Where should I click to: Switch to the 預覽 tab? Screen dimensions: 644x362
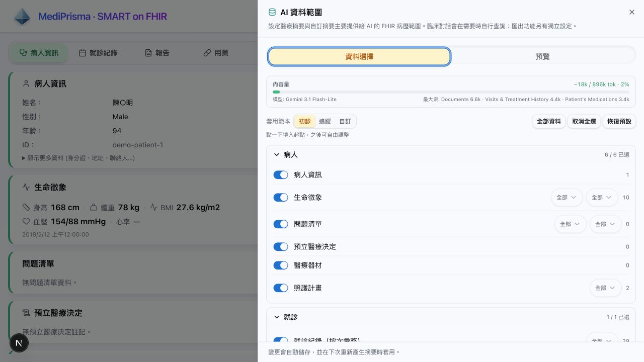543,57
